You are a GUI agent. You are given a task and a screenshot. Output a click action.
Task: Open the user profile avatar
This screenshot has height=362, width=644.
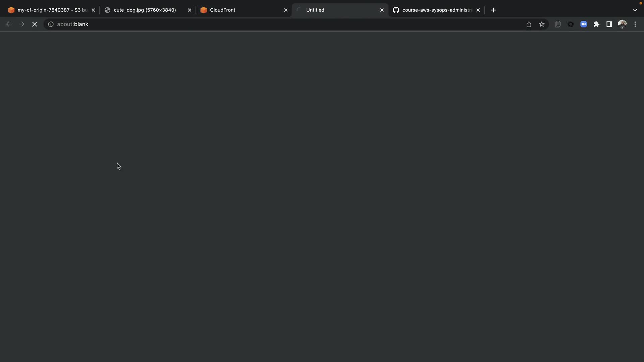(x=622, y=24)
